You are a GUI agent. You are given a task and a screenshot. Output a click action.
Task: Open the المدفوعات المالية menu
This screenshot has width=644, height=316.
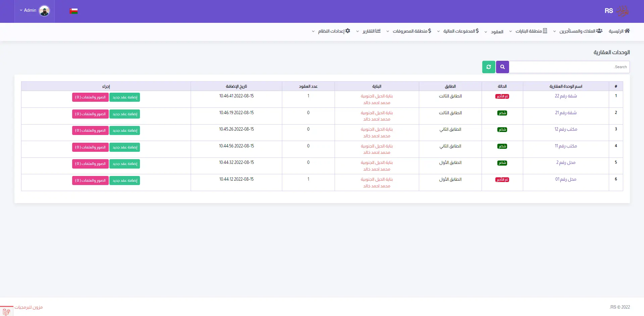point(458,31)
